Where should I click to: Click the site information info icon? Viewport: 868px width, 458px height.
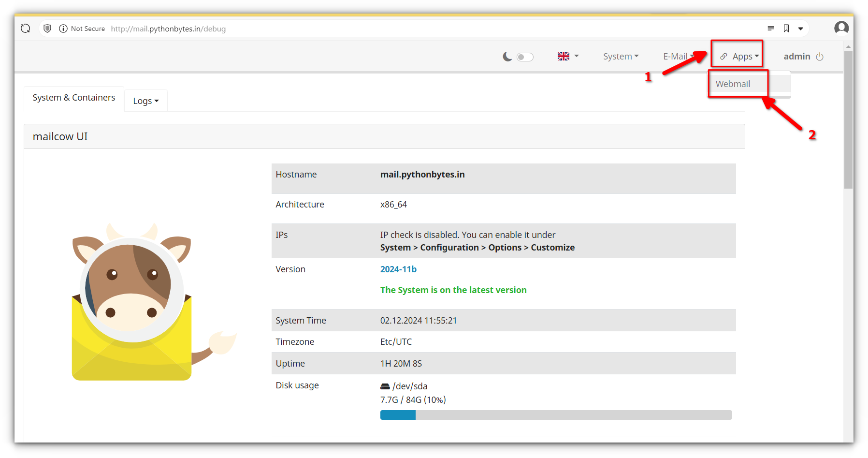point(64,29)
